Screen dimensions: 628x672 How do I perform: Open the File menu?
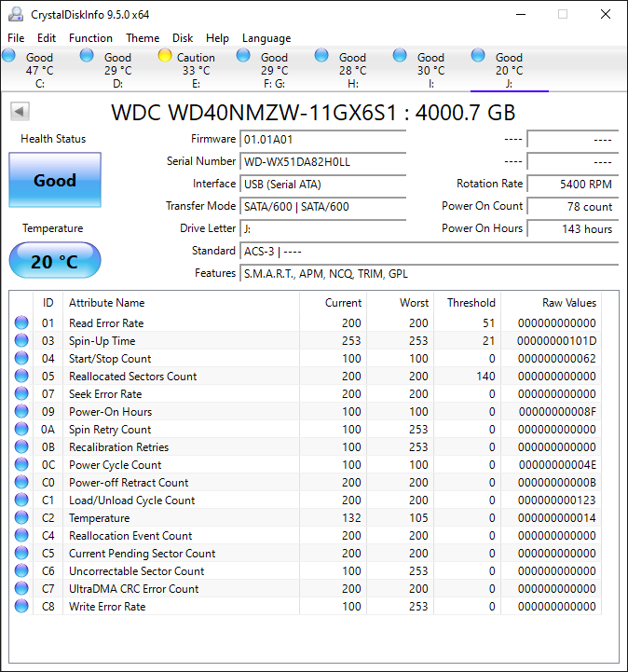(16, 38)
